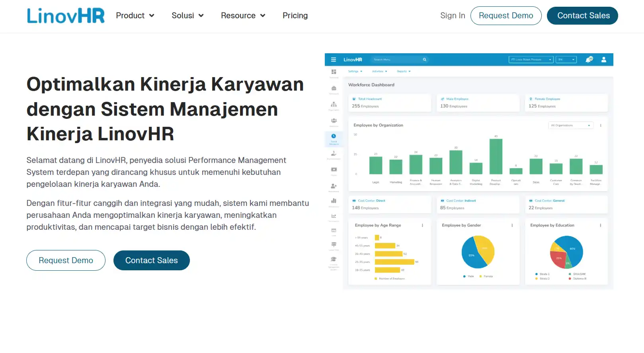Click the Diploma III legend dot
Viewport: 644px width, 353px height.
[570, 279]
